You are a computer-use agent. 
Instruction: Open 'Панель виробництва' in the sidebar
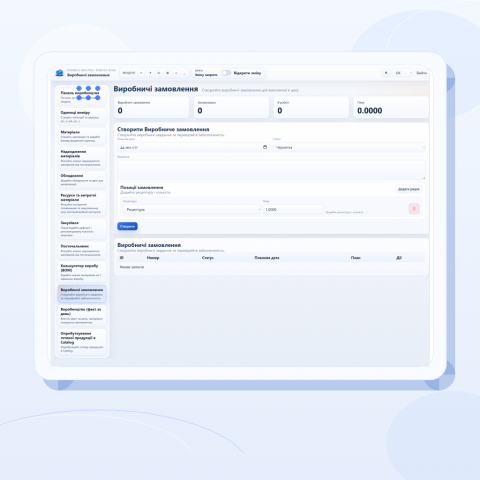click(x=82, y=97)
